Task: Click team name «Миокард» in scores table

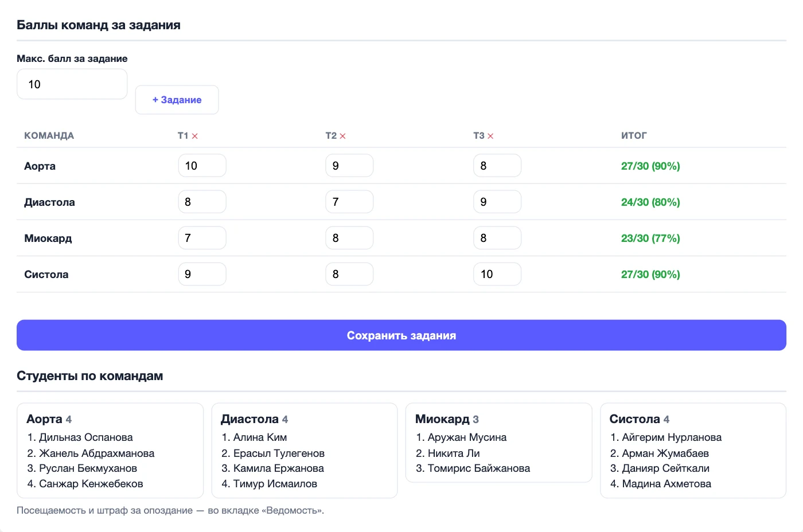Action: pyautogui.click(x=48, y=238)
